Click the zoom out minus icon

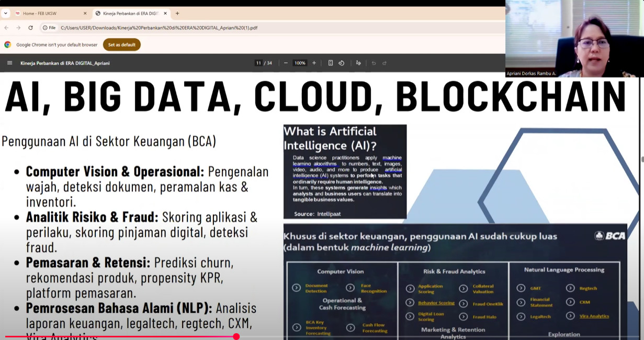286,63
